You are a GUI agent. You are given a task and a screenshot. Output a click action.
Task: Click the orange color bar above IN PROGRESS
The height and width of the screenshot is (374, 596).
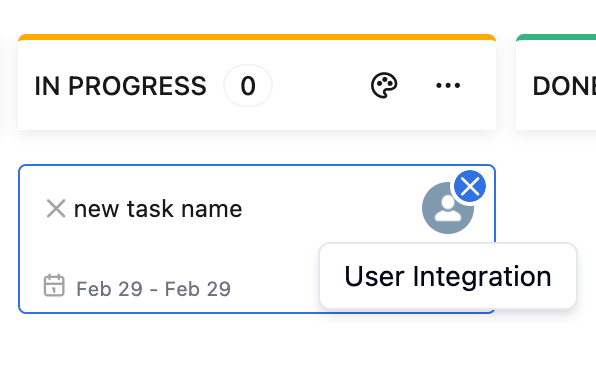[x=257, y=37]
